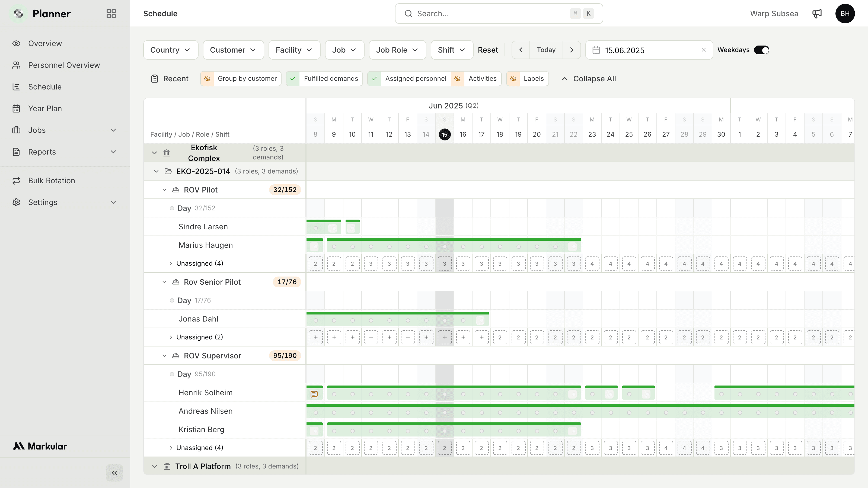Image resolution: width=868 pixels, height=488 pixels.
Task: Open the Customer filter dropdown
Action: tap(233, 50)
